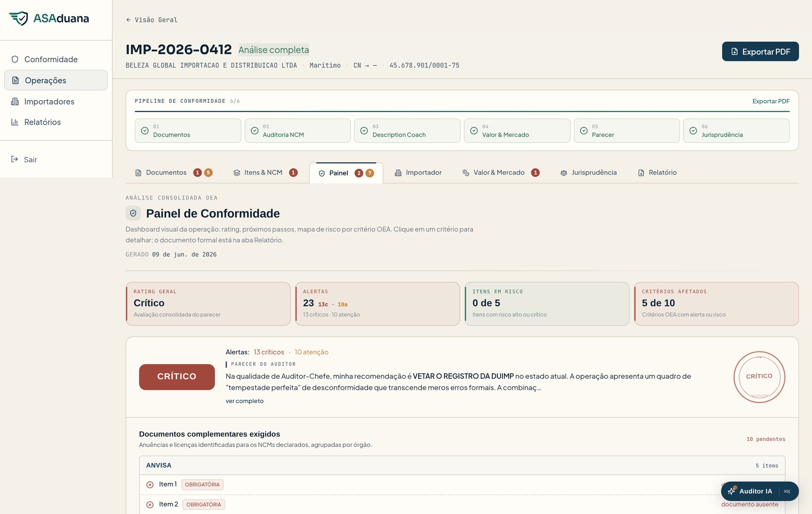Open Relatórios chart icon in sidebar
This screenshot has height=514, width=812.
(15, 122)
